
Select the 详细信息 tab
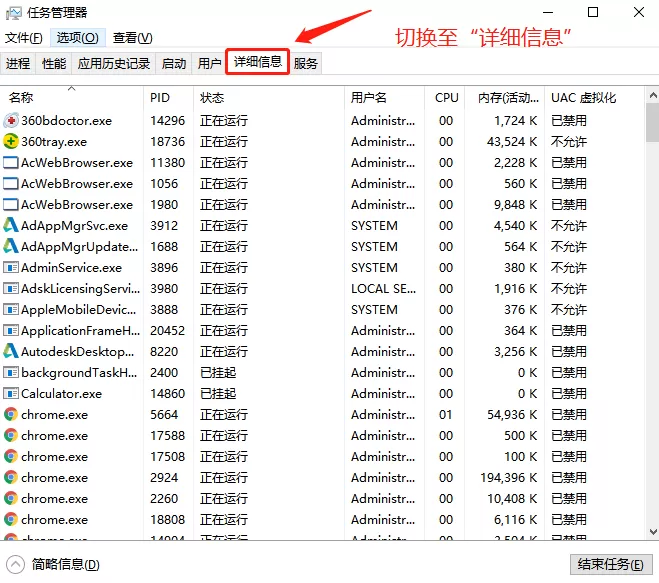[x=258, y=62]
